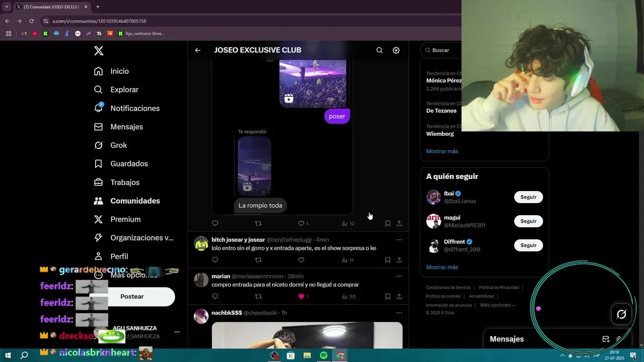Follow Diffrent with the Seguir button

click(x=528, y=245)
